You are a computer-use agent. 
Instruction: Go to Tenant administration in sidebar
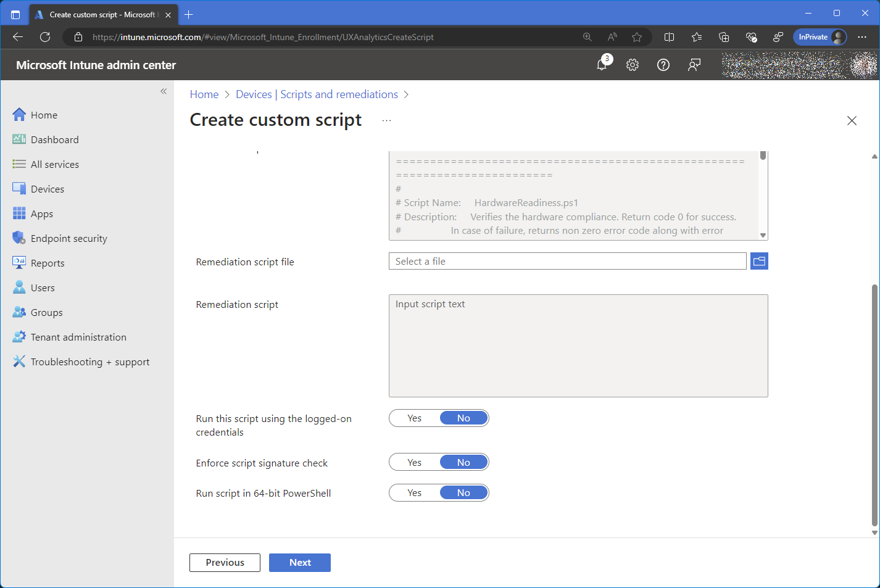coord(78,337)
